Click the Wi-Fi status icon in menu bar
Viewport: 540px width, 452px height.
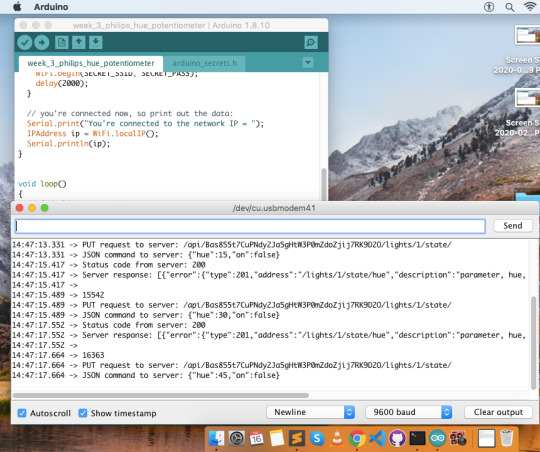[x=530, y=7]
